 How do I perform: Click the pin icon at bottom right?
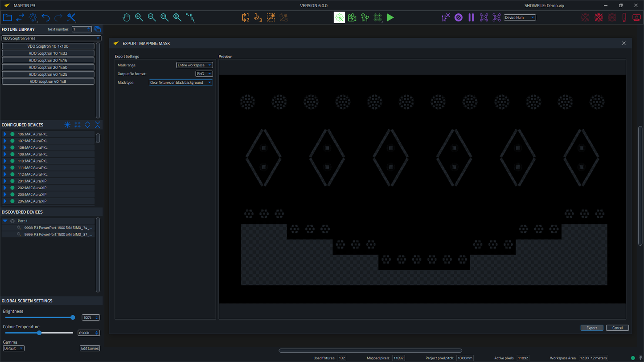(x=641, y=358)
